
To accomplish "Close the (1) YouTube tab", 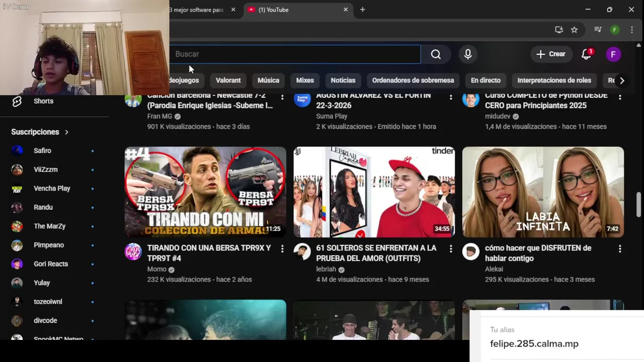I will point(346,10).
